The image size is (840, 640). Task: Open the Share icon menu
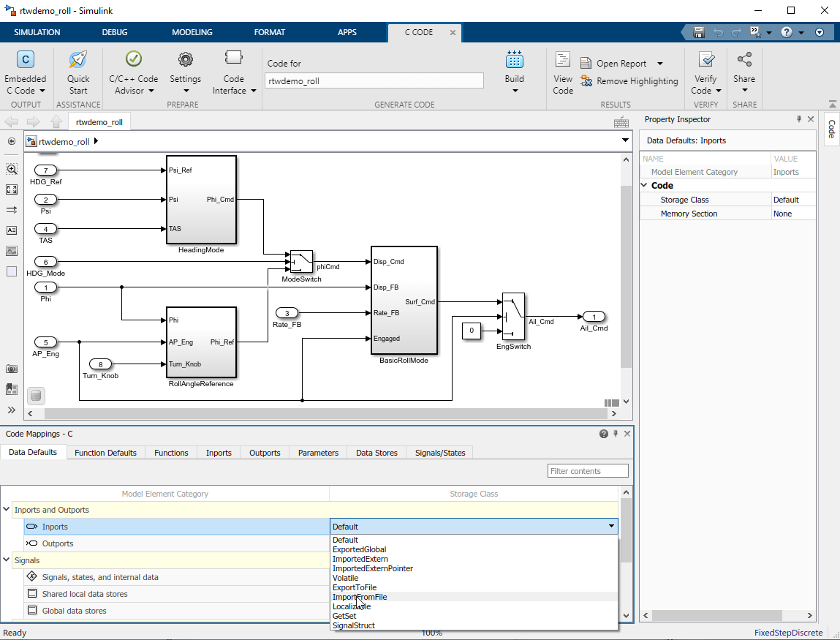(x=744, y=61)
